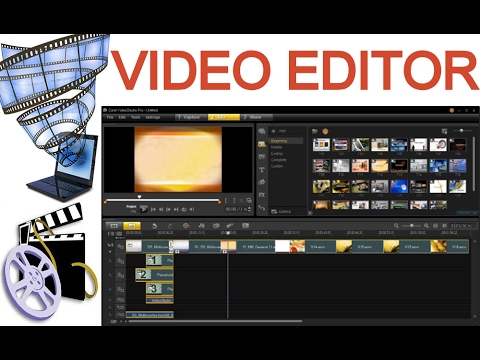Screen dimensions: 480x360
Task: Open the File menu
Action: (x=110, y=117)
